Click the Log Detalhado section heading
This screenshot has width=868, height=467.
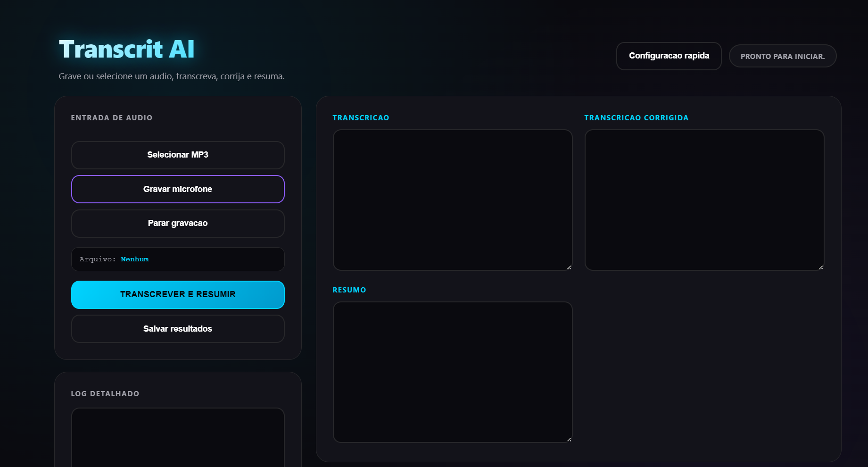105,394
